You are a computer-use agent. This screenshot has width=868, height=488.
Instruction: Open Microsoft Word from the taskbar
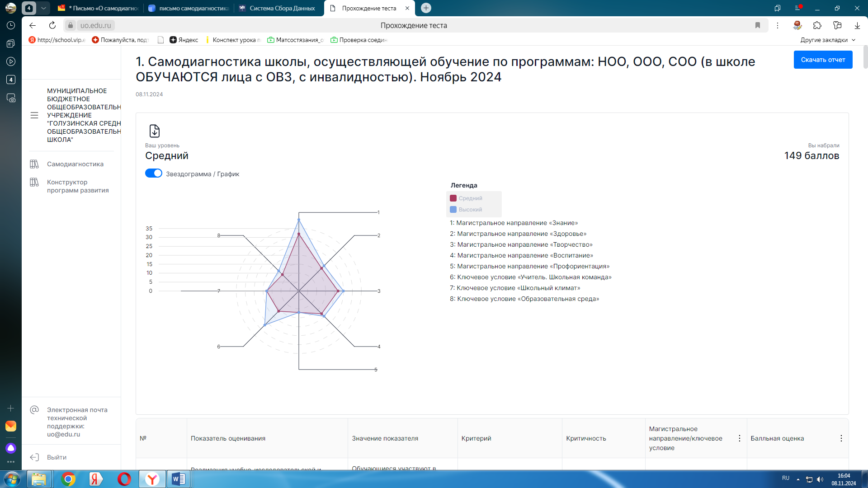coord(179,479)
